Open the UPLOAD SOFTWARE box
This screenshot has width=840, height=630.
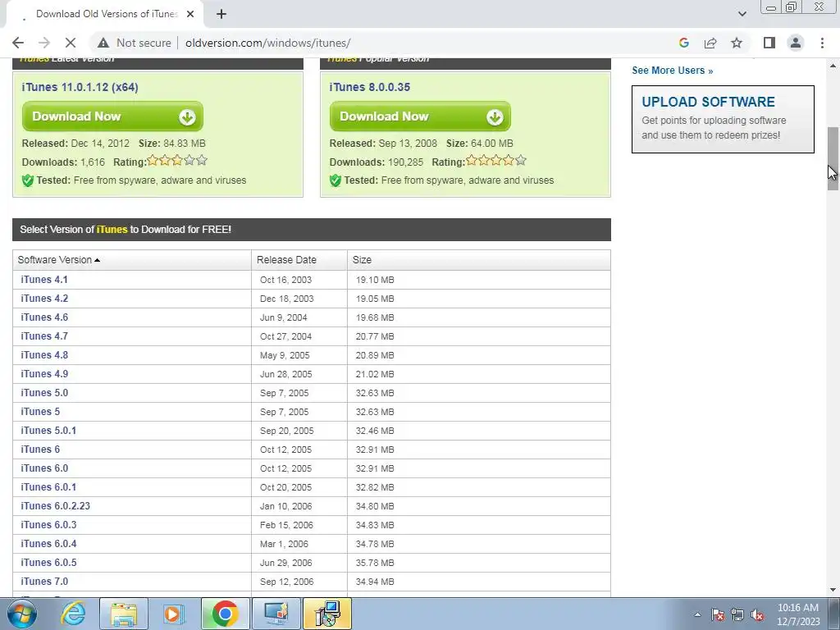click(x=723, y=119)
